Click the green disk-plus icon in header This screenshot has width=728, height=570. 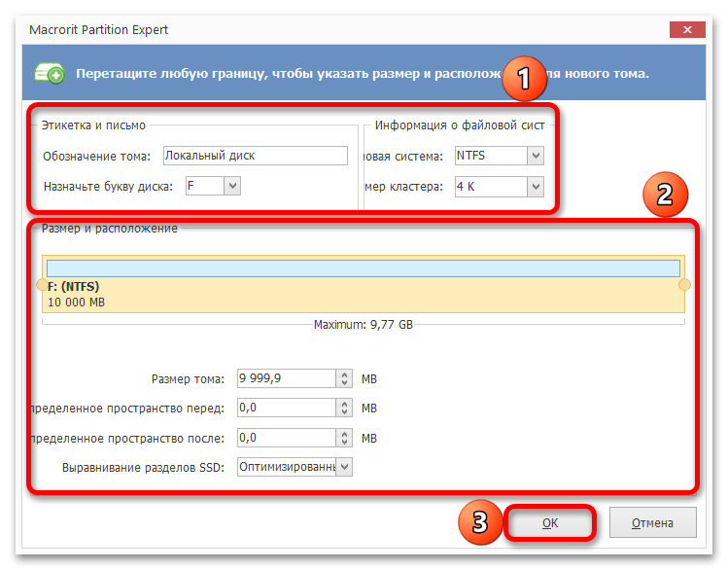(x=50, y=73)
